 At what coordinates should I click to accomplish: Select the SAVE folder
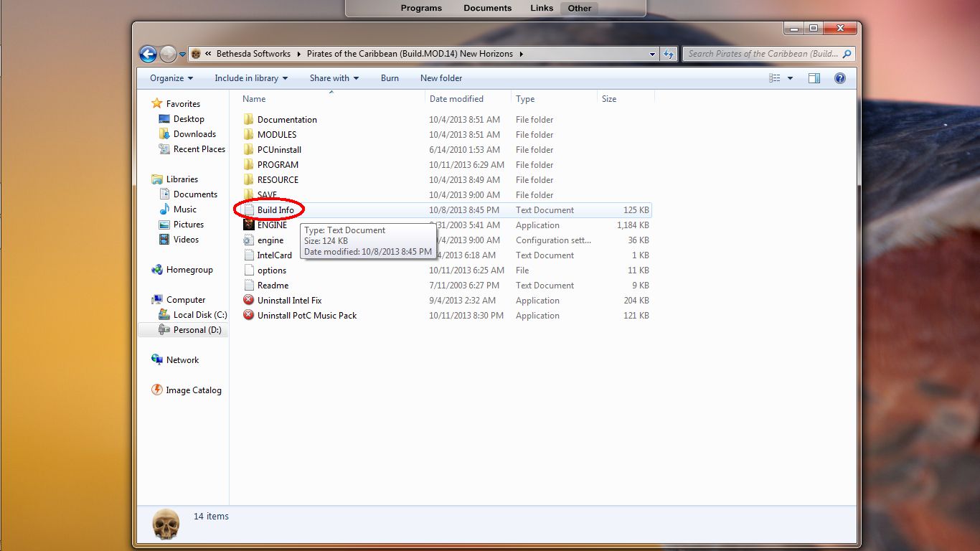[x=267, y=194]
